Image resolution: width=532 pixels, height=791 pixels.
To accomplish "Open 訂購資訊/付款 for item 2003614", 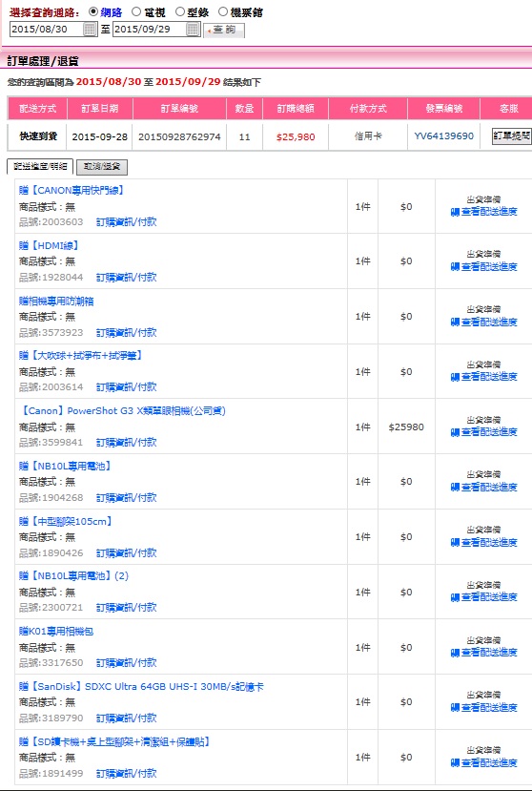I will [x=126, y=387].
